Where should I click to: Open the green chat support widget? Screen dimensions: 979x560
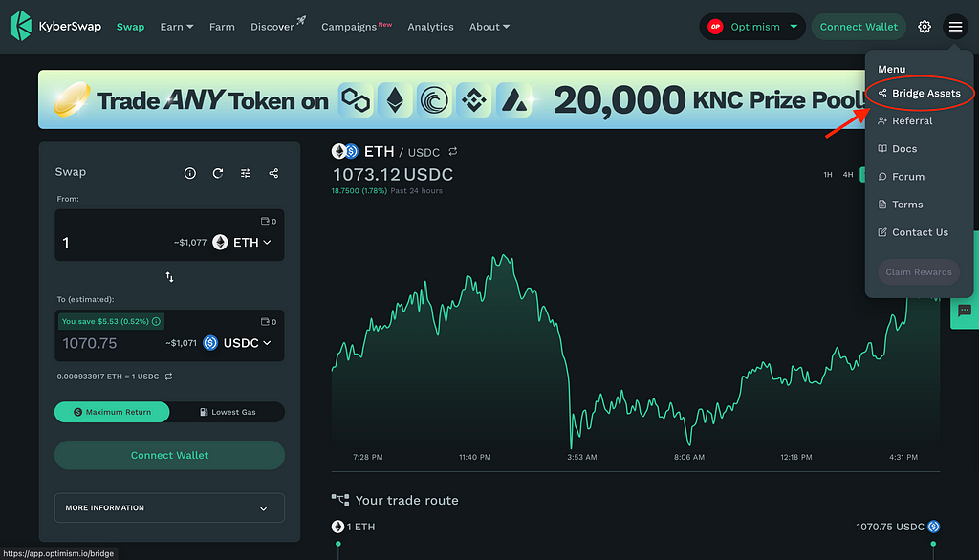point(965,311)
